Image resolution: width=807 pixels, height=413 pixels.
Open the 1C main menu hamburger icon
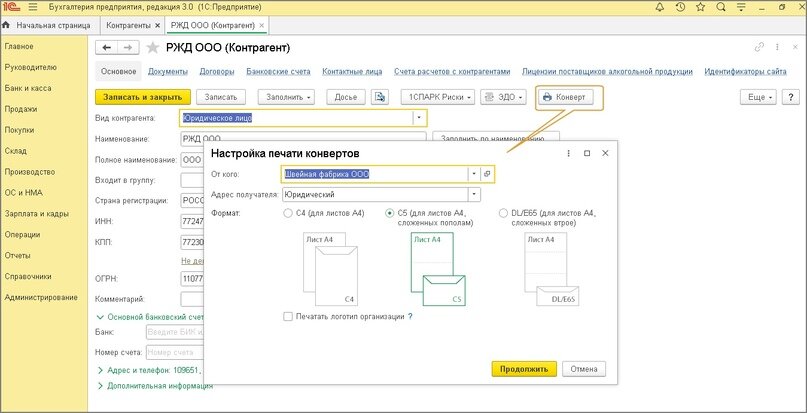(32, 8)
